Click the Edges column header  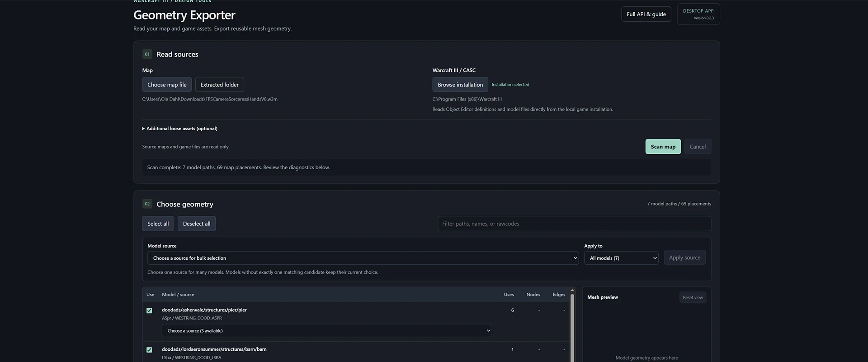(559, 295)
